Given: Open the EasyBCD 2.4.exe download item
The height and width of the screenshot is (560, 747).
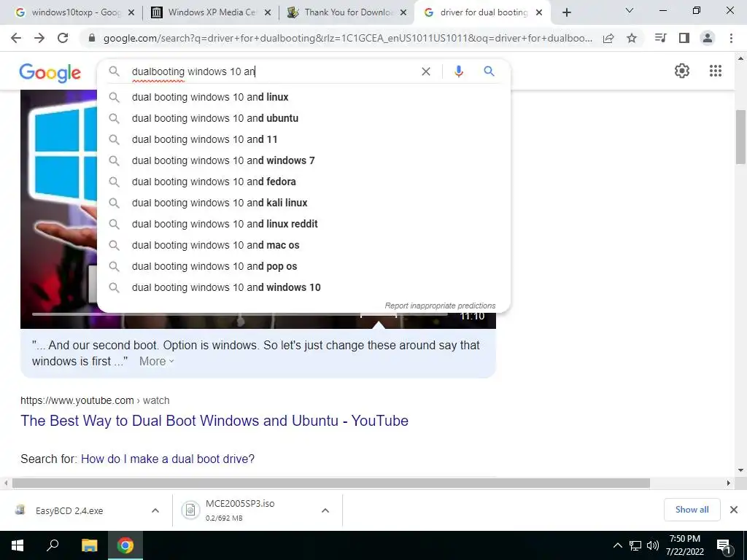Looking at the screenshot, I should (x=69, y=510).
